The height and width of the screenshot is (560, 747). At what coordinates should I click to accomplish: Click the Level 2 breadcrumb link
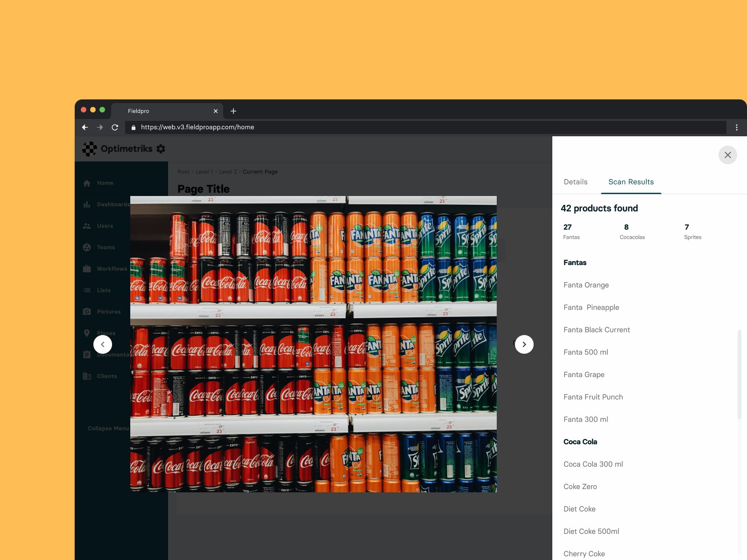pyautogui.click(x=228, y=172)
